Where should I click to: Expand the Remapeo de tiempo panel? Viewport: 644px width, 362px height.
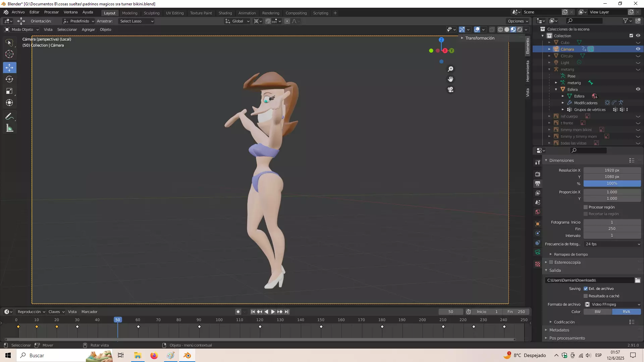coord(571,254)
